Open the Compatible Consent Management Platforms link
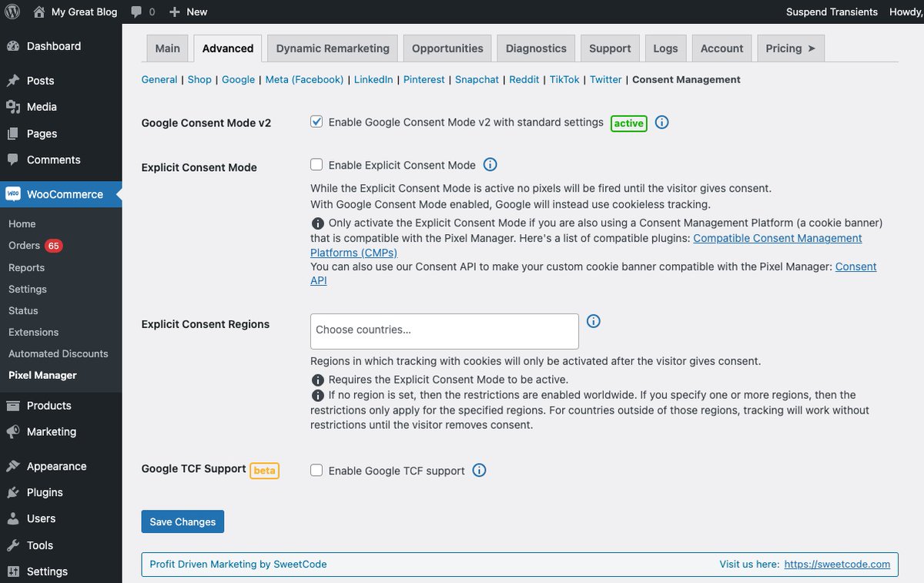 [586, 246]
